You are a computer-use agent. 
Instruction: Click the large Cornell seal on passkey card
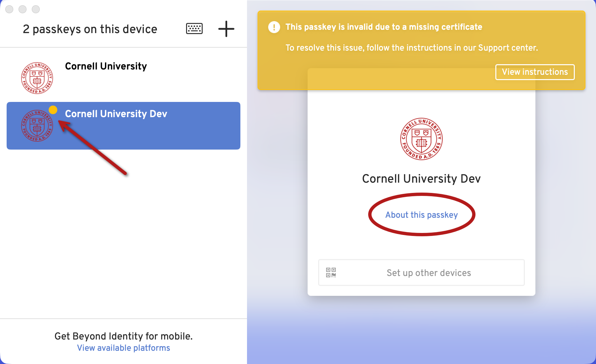click(x=421, y=139)
